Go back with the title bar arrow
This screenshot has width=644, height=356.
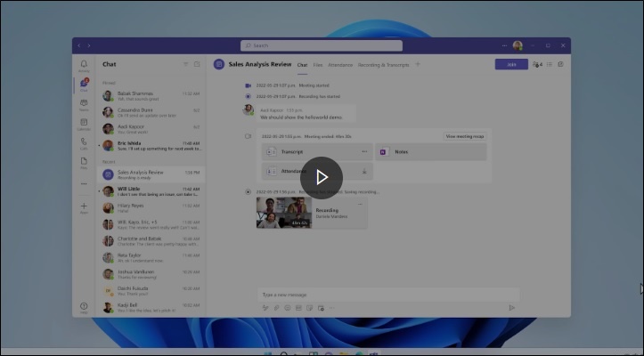pos(79,45)
